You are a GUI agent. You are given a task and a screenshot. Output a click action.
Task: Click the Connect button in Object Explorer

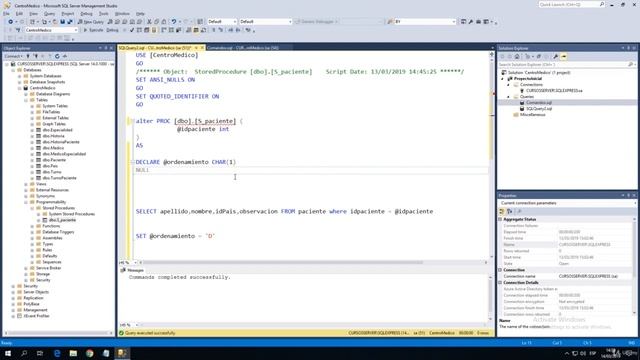13,56
